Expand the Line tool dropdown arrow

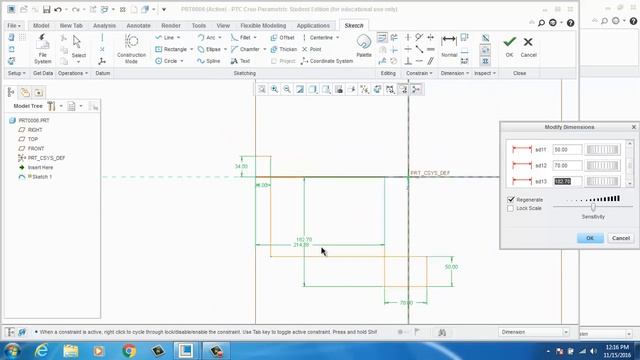point(178,38)
